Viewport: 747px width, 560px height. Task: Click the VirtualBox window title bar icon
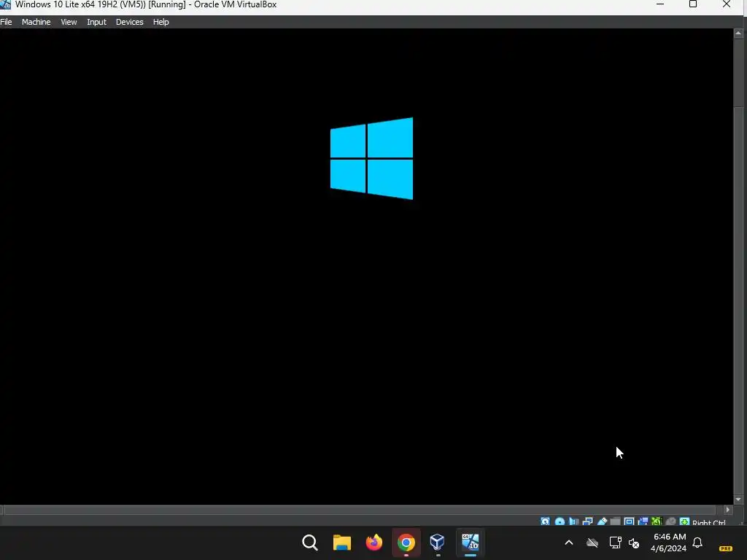(5, 5)
